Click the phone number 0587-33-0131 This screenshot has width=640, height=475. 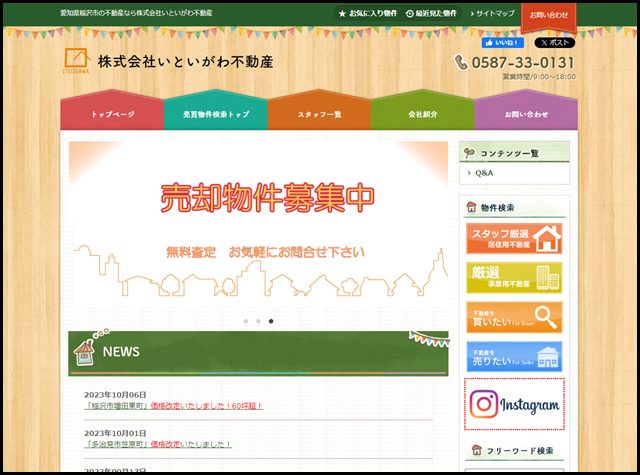tap(523, 63)
